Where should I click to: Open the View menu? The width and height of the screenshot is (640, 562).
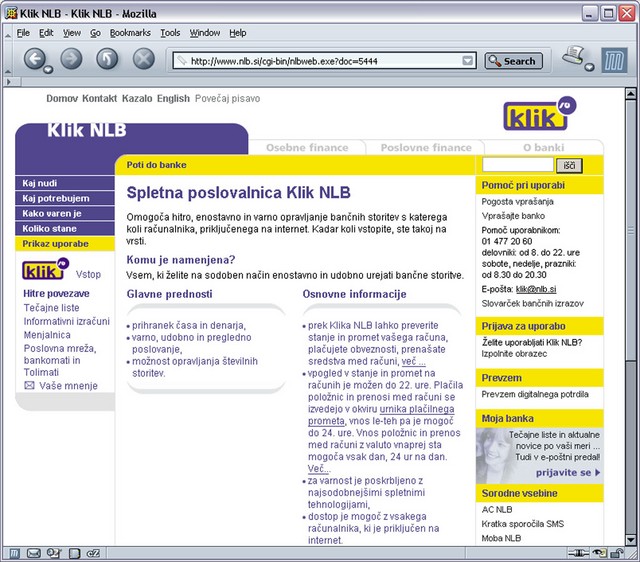click(72, 33)
